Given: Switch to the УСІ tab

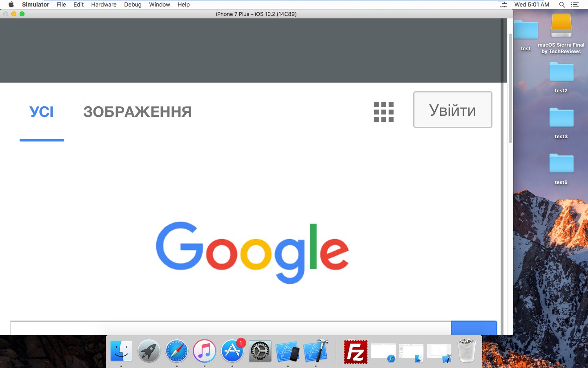Looking at the screenshot, I should tap(42, 112).
